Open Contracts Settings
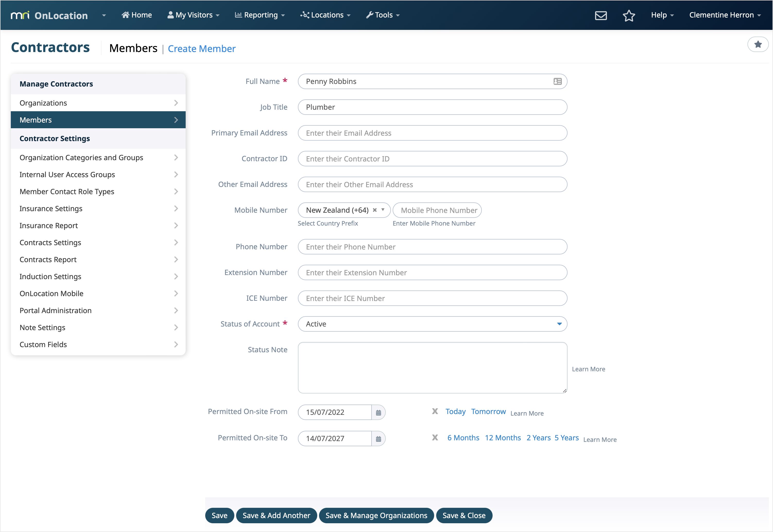 click(x=98, y=243)
